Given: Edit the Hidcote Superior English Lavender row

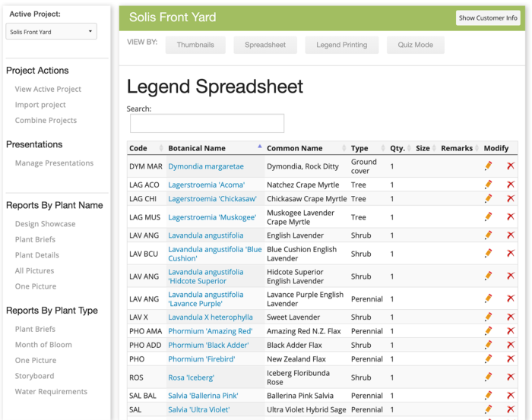Looking at the screenshot, I should coord(488,276).
